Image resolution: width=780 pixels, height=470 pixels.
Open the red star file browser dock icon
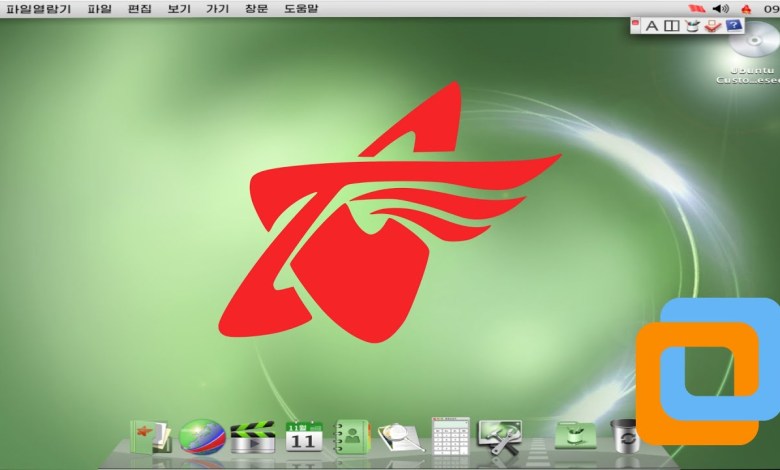tap(151, 436)
